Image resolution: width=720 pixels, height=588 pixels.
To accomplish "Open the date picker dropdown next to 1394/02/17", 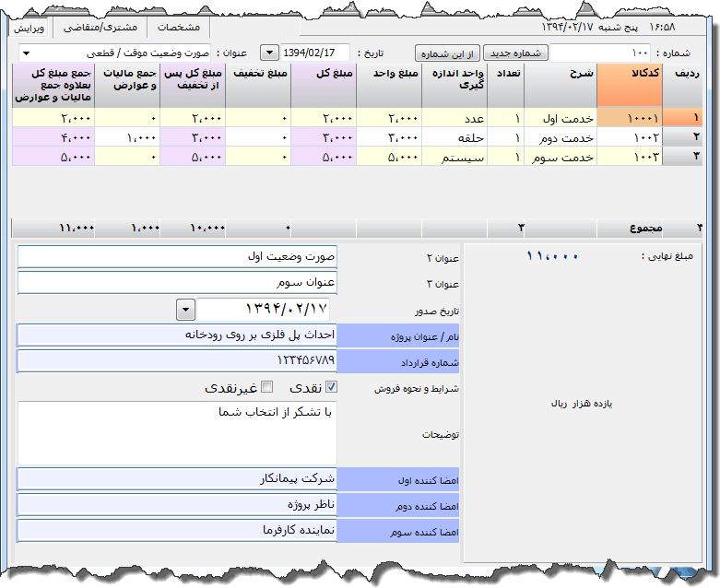I will 270,53.
